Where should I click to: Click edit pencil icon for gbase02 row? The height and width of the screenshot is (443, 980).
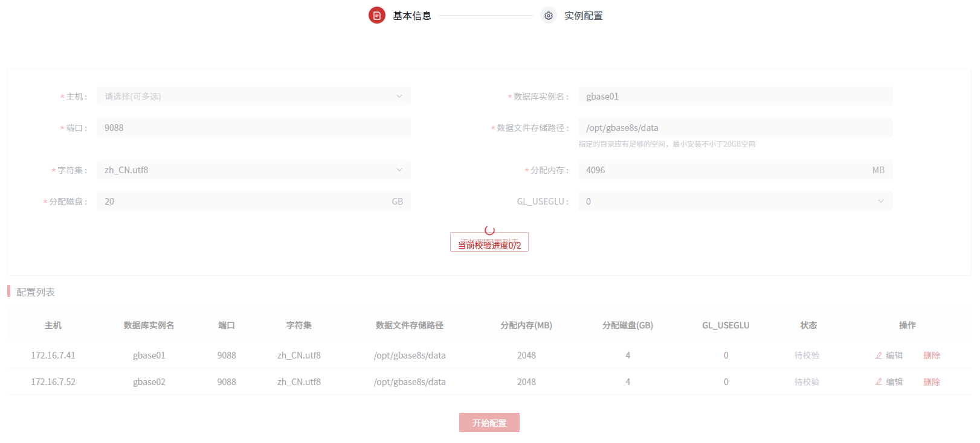pos(878,382)
